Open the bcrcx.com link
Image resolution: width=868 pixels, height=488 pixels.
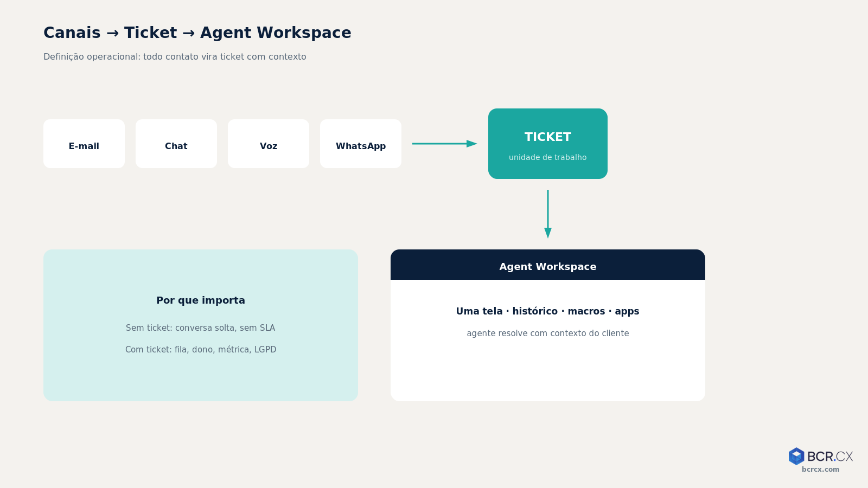point(820,470)
